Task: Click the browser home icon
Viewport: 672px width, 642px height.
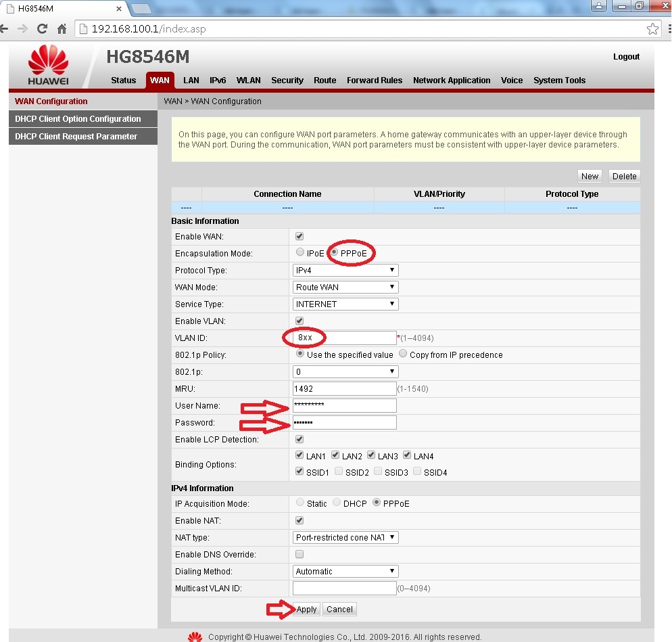Action: click(x=62, y=29)
